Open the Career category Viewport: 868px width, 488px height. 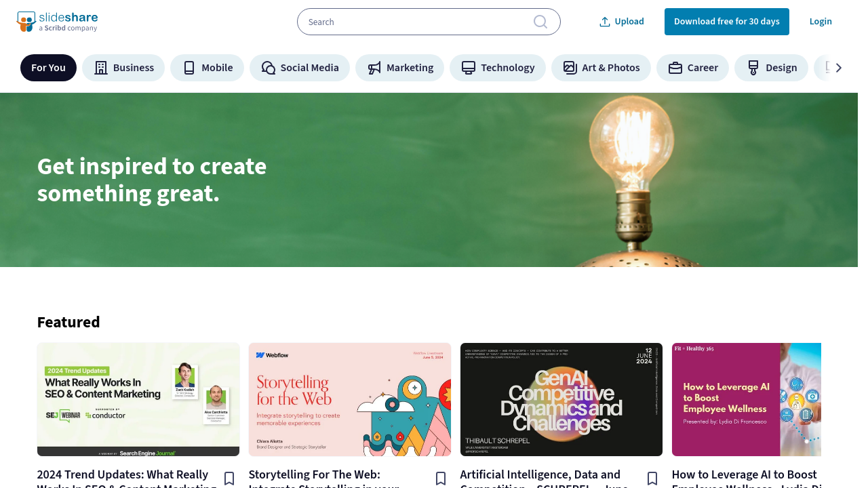tap(692, 68)
